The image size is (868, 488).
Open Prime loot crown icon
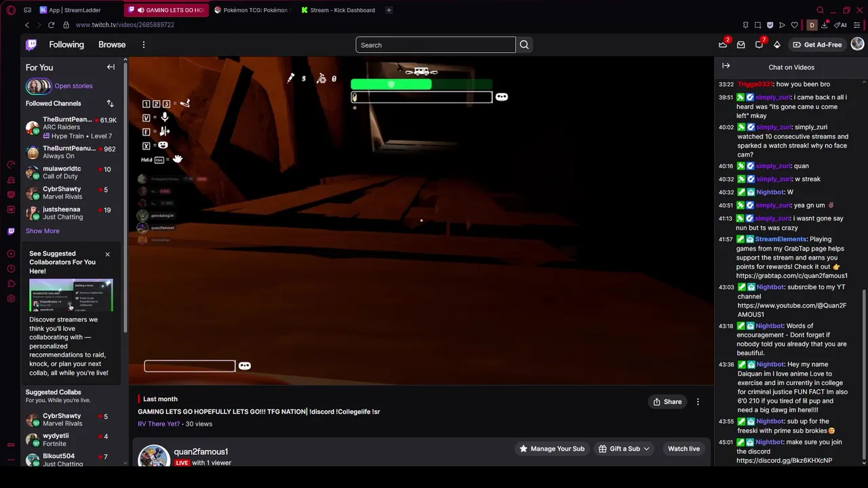click(723, 45)
